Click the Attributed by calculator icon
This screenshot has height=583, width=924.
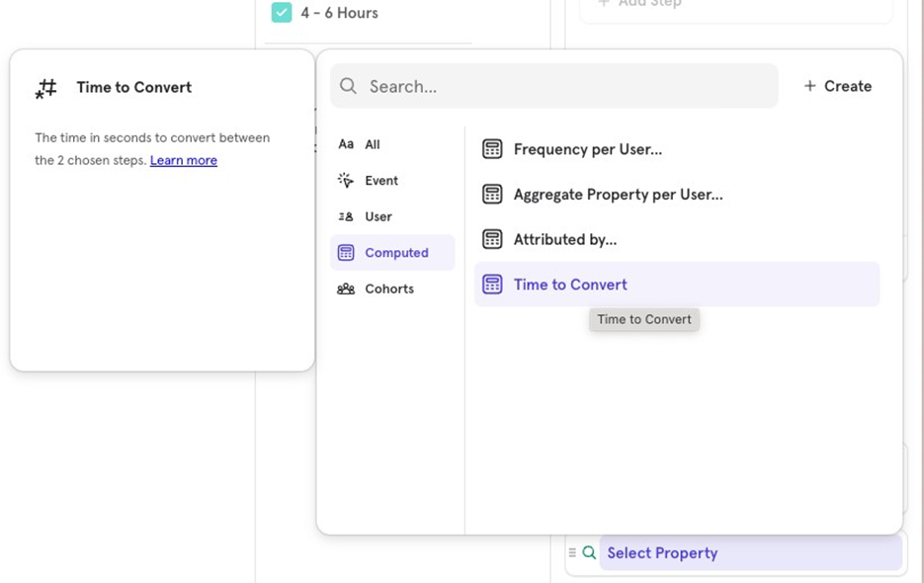492,239
